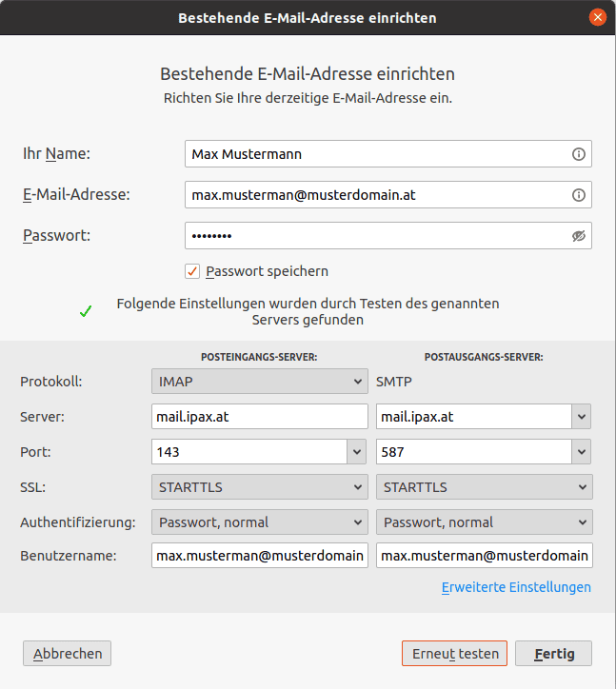Open incoming SSL STARTTLS dropdown
This screenshot has width=616, height=689.
pos(259,487)
